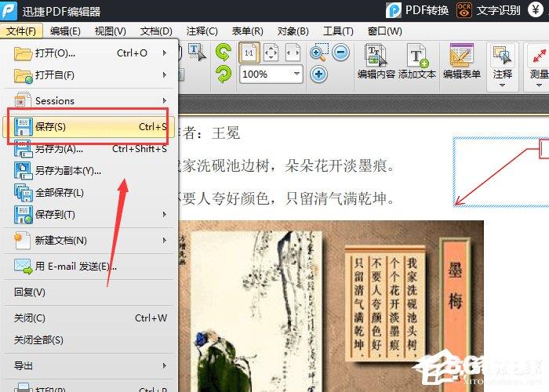This screenshot has height=392, width=549.
Task: Click the 迅捷PDF编辑器 app logo
Action: [x=9, y=11]
